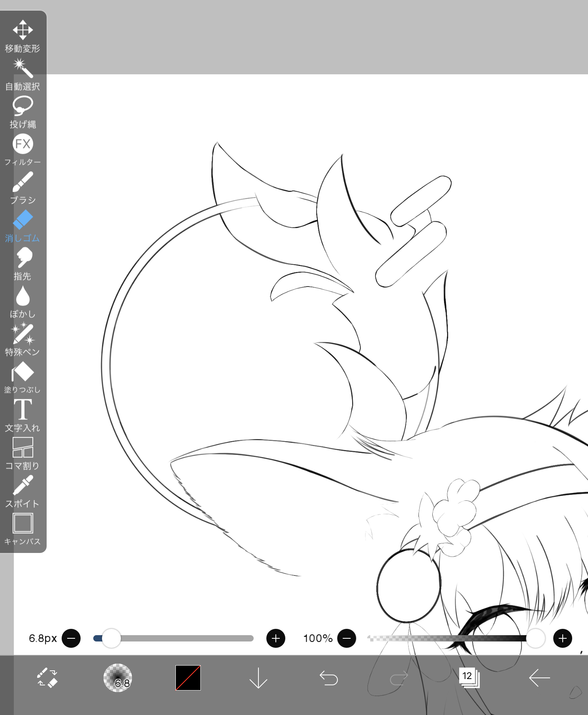Select the Transform (移動変形) tool
The width and height of the screenshot is (588, 715).
coord(23,36)
